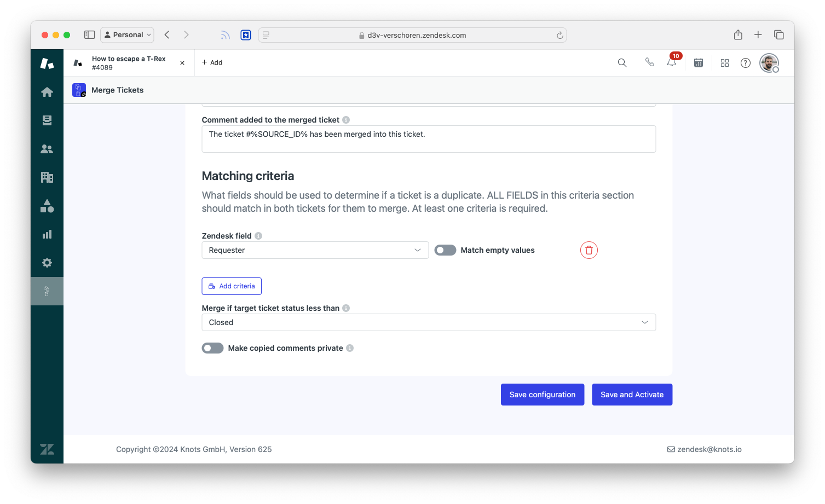Show info for Make copied comments private
825x504 pixels.
point(350,348)
